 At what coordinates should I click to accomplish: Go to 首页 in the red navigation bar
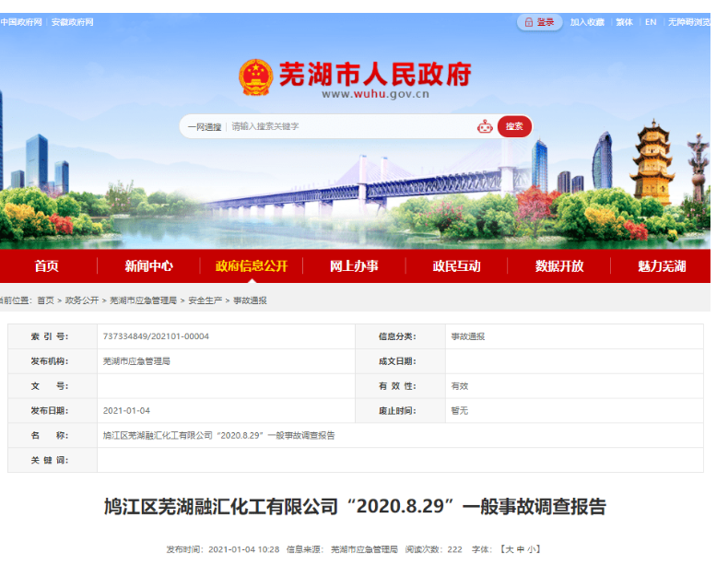pos(46,266)
